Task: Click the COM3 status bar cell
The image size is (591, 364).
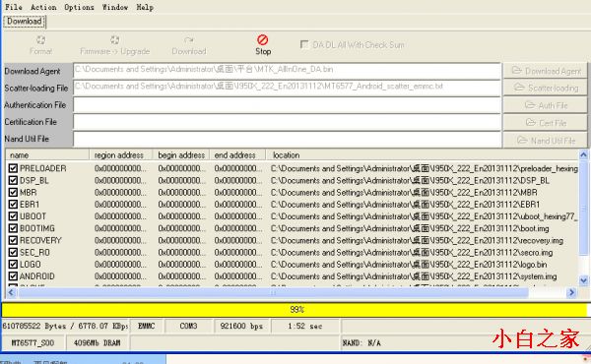Action: tap(188, 326)
